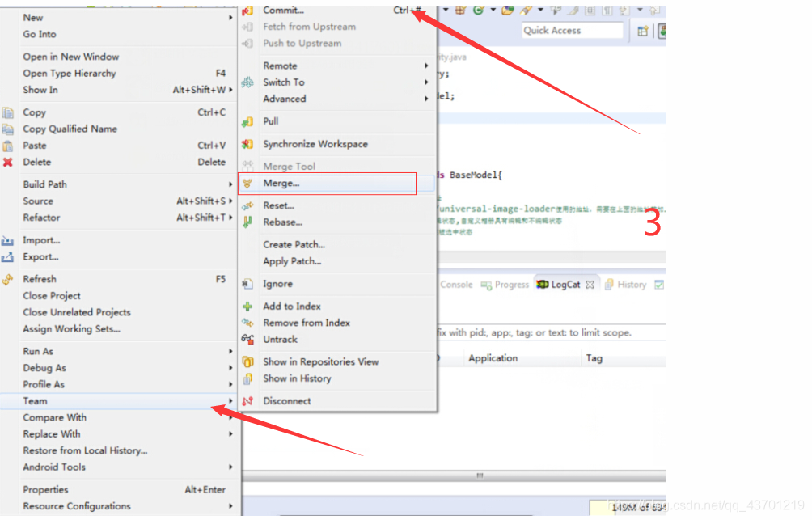Viewport: 812px width, 520px height.
Task: Expand the Replace With submenu arrow
Action: click(230, 434)
